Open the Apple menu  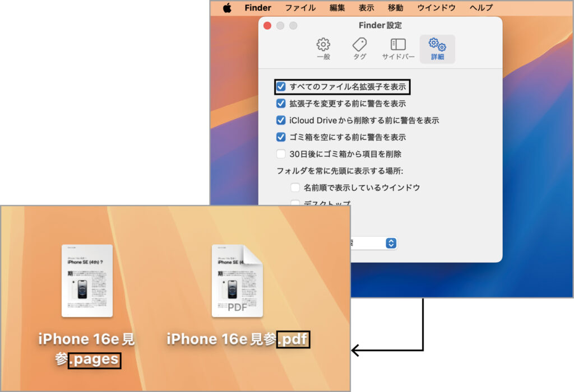(x=227, y=8)
